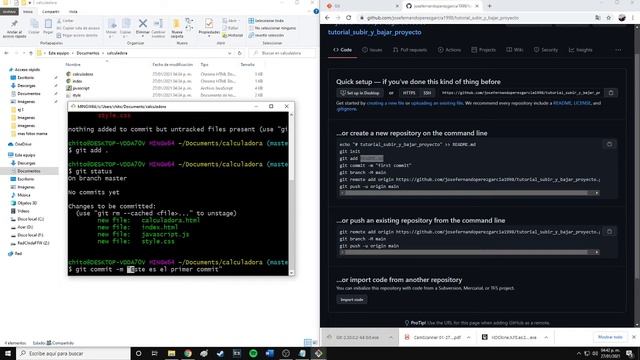Open the Mover a dropdown

[111, 28]
